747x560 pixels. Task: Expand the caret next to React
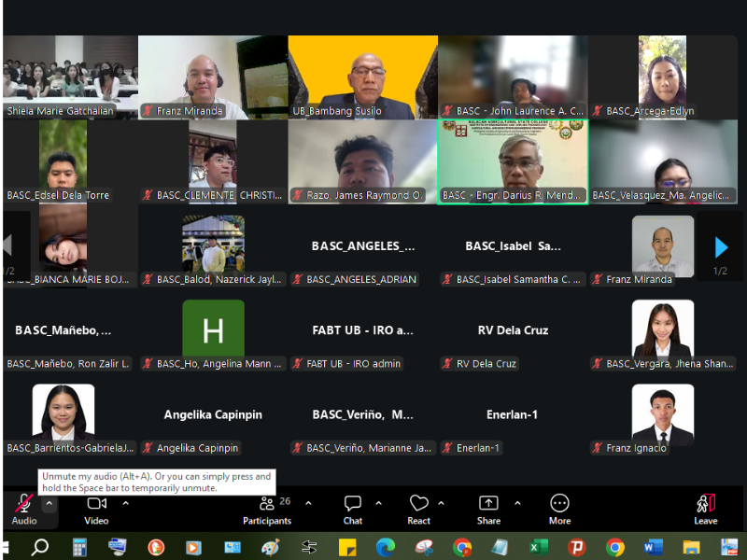click(441, 503)
